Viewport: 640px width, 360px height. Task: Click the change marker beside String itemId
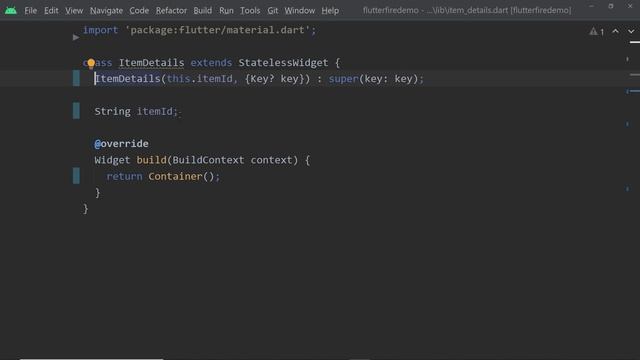click(x=76, y=111)
